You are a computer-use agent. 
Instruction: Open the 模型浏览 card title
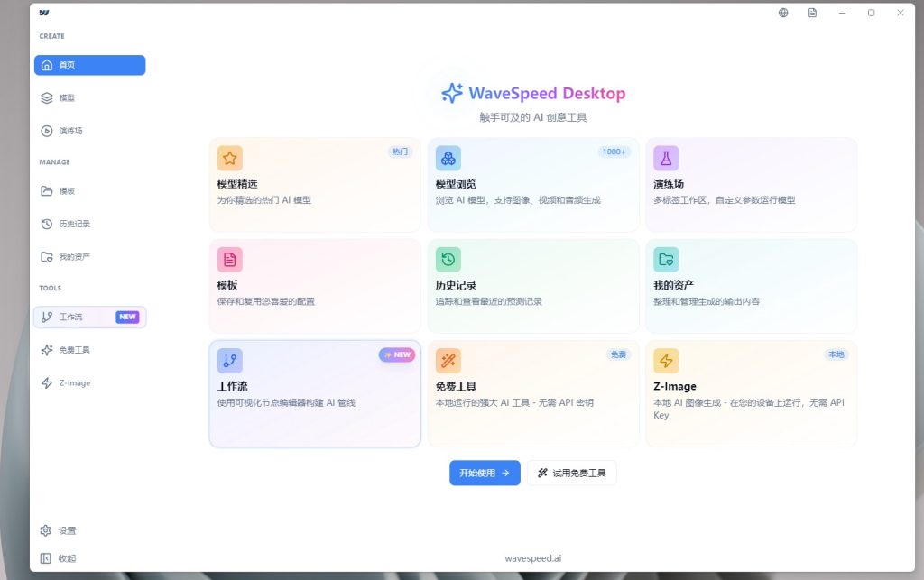(456, 184)
